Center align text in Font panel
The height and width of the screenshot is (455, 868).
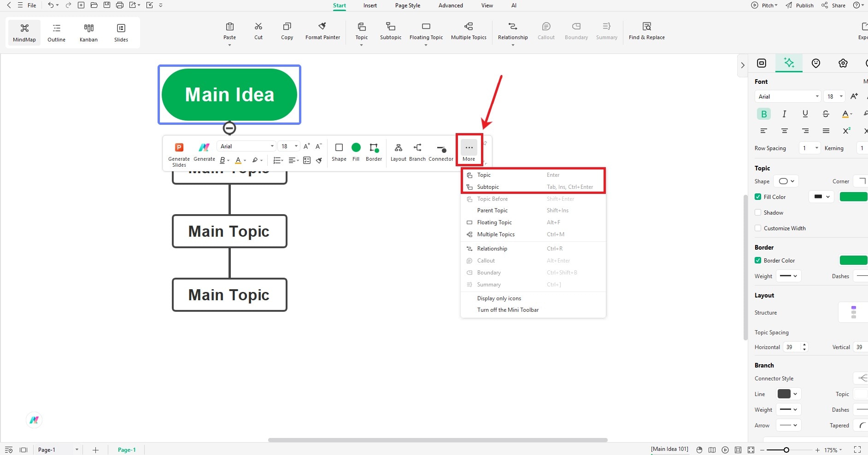[x=784, y=131]
